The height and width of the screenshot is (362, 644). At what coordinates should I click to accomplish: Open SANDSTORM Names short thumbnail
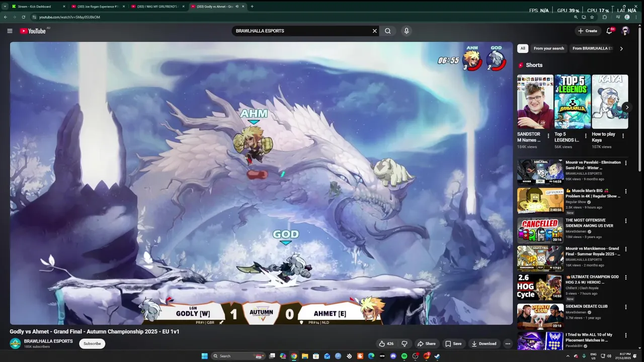point(535,102)
